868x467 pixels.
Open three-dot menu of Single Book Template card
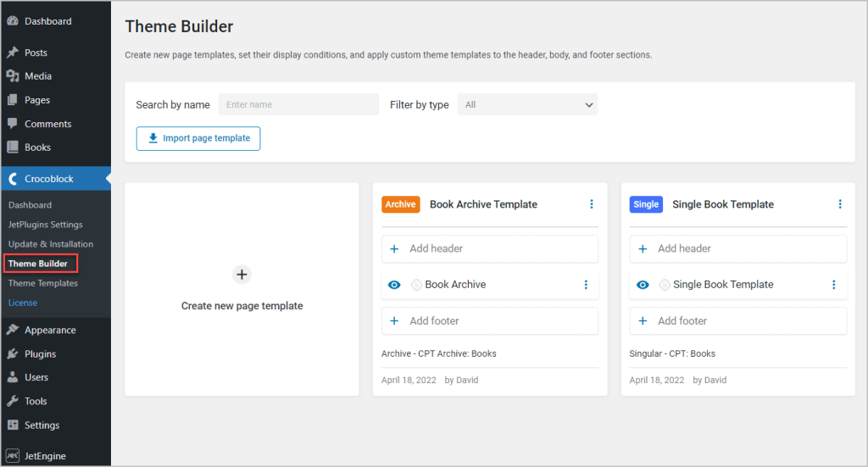pyautogui.click(x=840, y=204)
